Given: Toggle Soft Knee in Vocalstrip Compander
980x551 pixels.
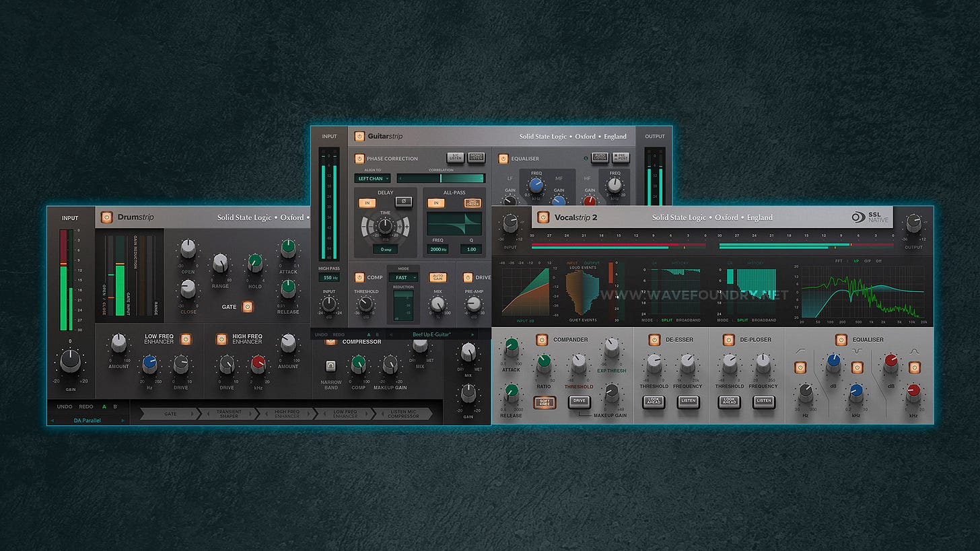Looking at the screenshot, I should coord(544,402).
